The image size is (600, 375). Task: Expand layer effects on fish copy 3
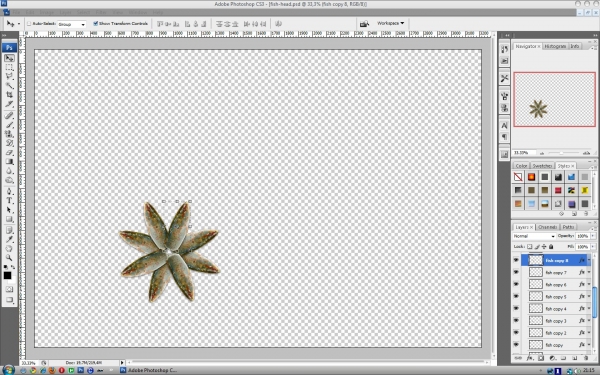[x=589, y=321]
